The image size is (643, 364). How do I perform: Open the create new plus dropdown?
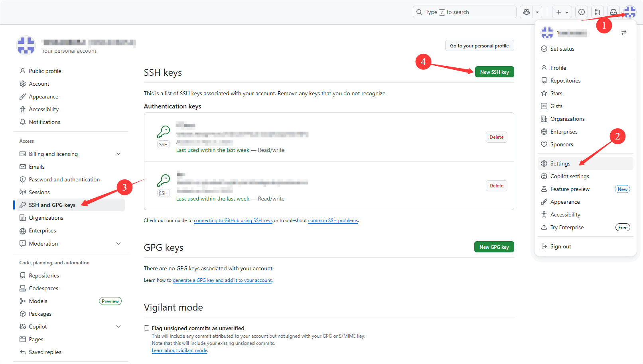point(562,12)
